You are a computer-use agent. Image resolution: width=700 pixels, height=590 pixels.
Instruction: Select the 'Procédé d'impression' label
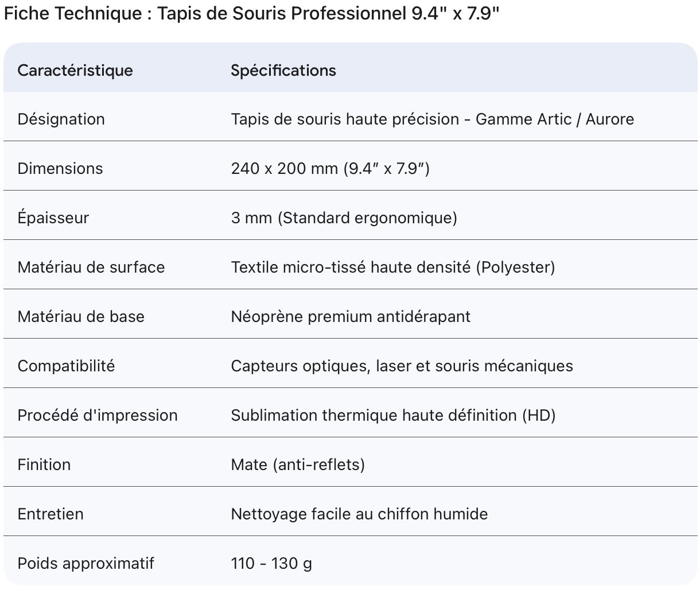coord(98,416)
